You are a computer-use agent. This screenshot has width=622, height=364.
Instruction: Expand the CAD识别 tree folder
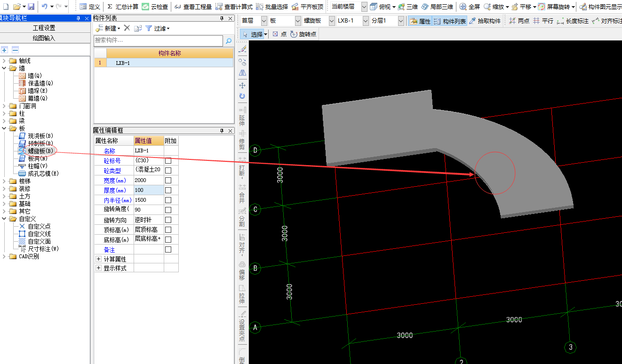(4, 256)
